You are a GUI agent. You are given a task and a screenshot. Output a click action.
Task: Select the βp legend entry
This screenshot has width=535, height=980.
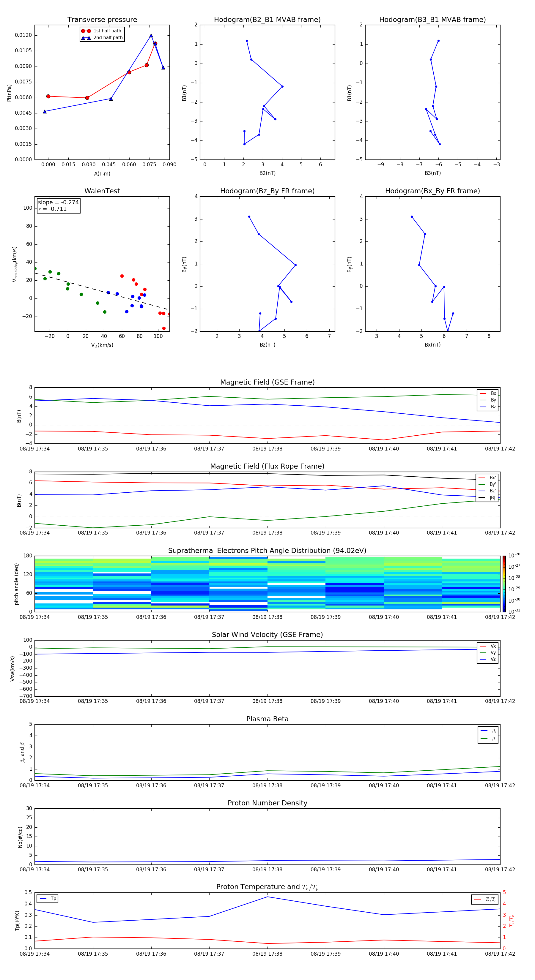(488, 731)
